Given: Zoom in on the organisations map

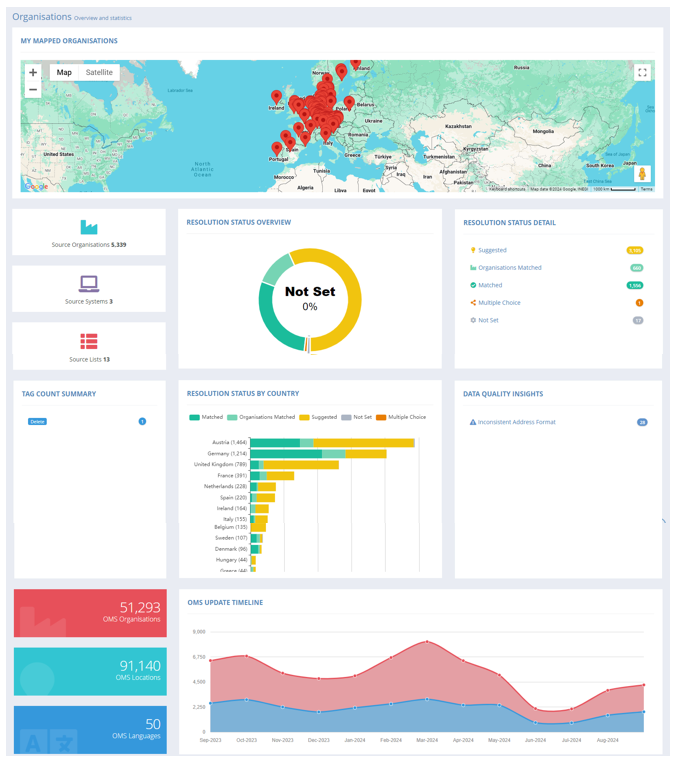Looking at the screenshot, I should [x=33, y=73].
